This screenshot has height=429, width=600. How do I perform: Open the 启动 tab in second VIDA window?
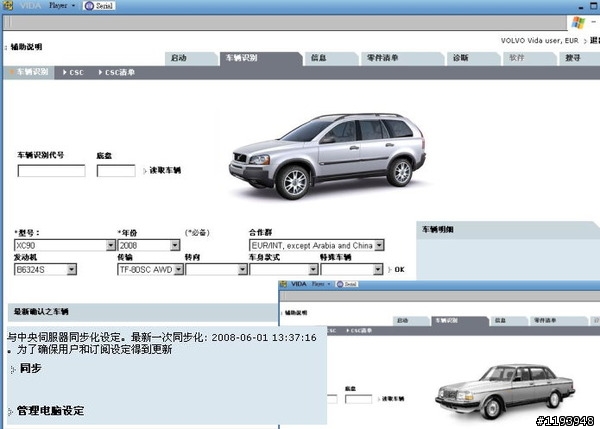[410, 321]
